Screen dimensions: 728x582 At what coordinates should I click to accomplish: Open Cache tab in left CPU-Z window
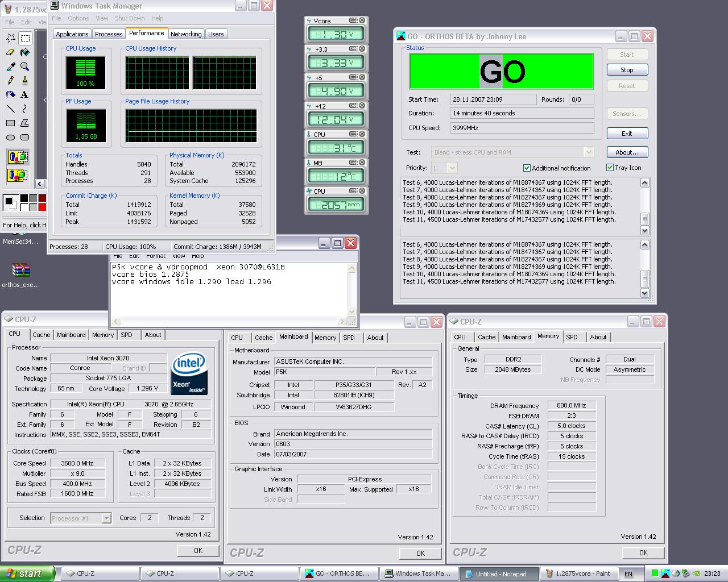click(42, 335)
